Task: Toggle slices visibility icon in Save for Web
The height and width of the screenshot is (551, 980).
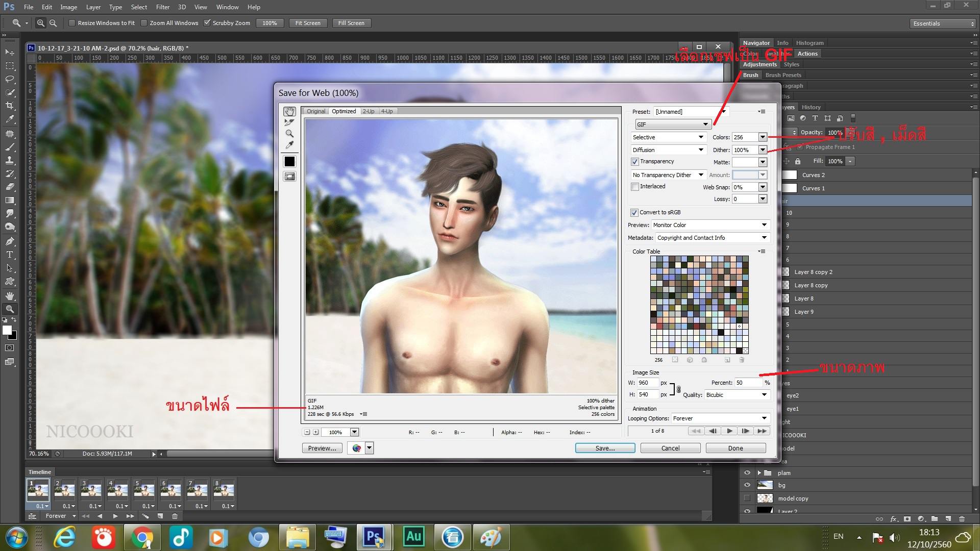Action: [289, 177]
